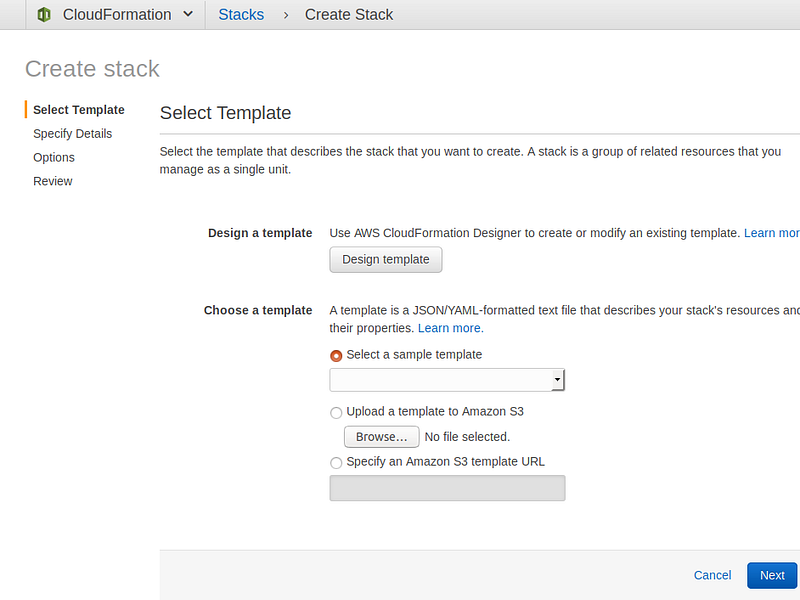Open the sample template dropdown list
Image resolution: width=800 pixels, height=600 pixels.
pos(447,380)
